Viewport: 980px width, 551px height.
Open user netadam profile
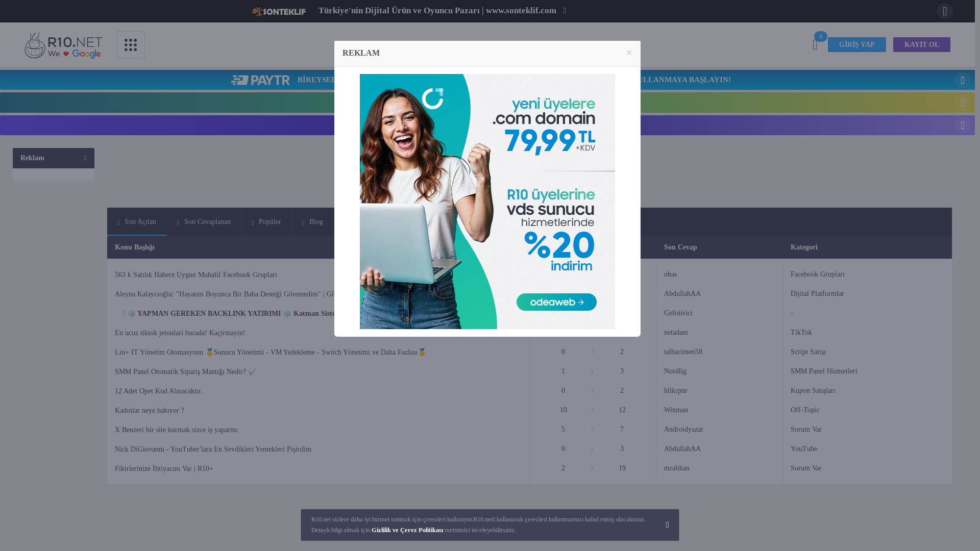point(676,333)
